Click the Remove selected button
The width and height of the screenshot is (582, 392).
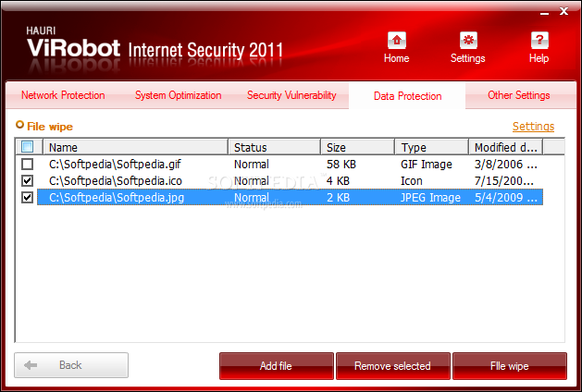tap(392, 366)
